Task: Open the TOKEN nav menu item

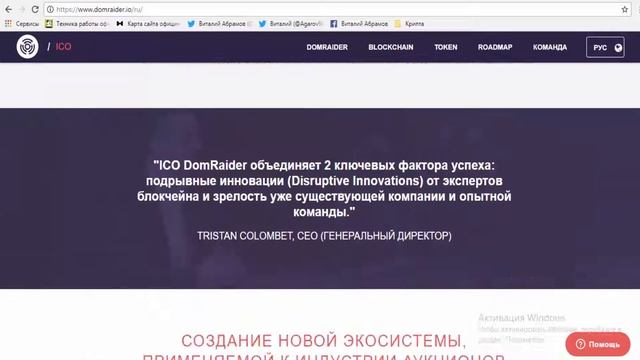Action: pyautogui.click(x=446, y=47)
